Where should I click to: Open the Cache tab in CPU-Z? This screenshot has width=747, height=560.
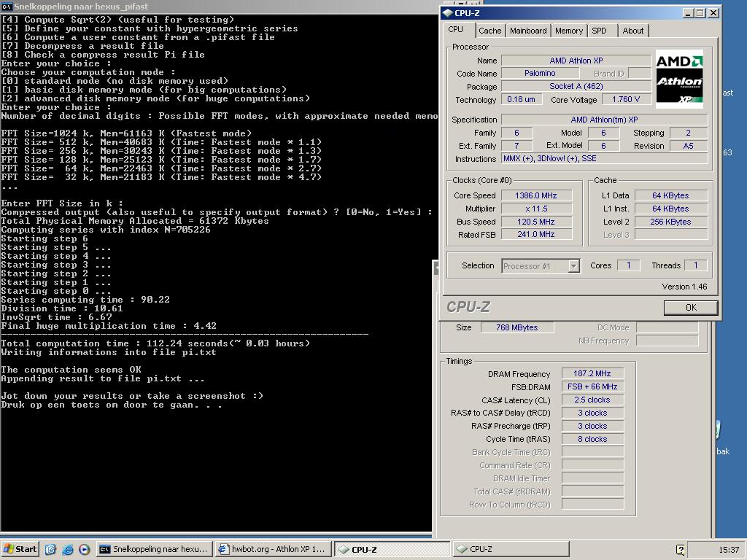[489, 31]
